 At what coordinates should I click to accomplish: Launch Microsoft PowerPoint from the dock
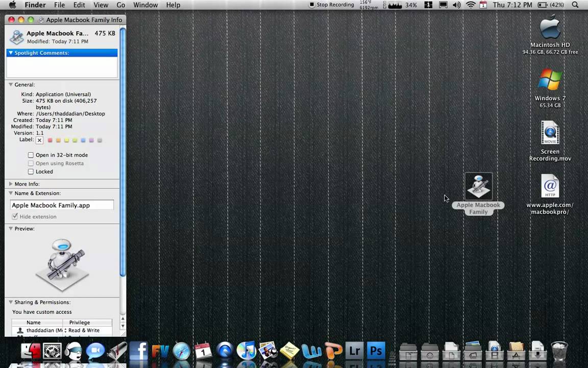coord(333,351)
